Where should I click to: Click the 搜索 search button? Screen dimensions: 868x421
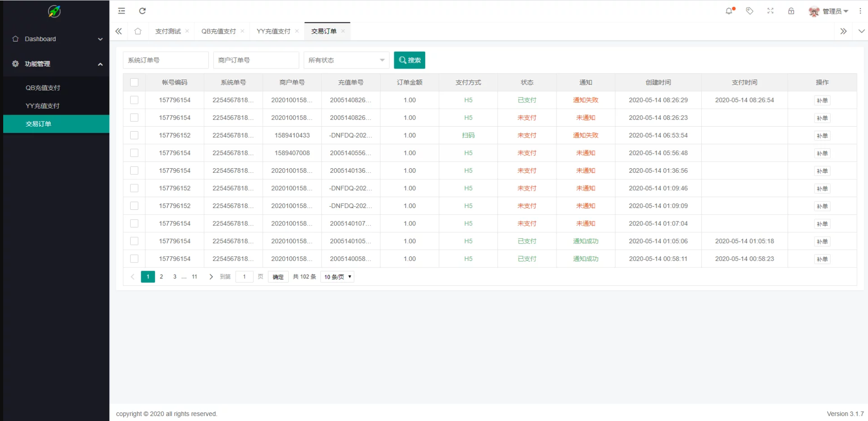click(409, 60)
